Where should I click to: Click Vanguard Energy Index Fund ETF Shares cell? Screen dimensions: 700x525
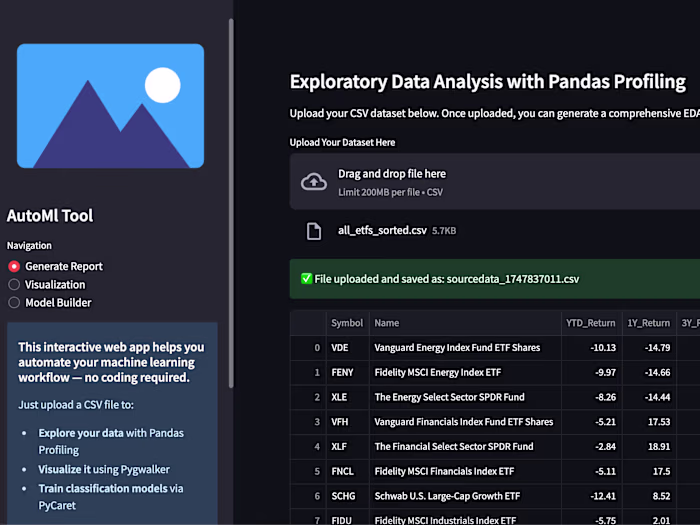coord(465,348)
